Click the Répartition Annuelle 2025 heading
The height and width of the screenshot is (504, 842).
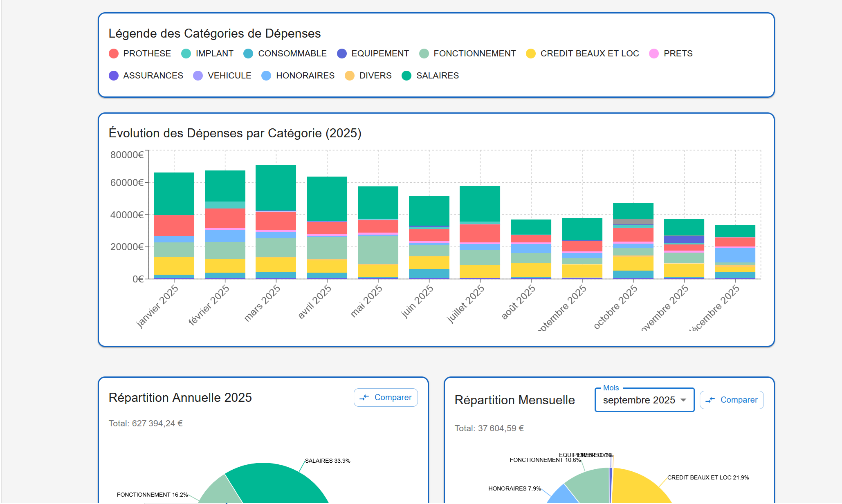point(180,398)
